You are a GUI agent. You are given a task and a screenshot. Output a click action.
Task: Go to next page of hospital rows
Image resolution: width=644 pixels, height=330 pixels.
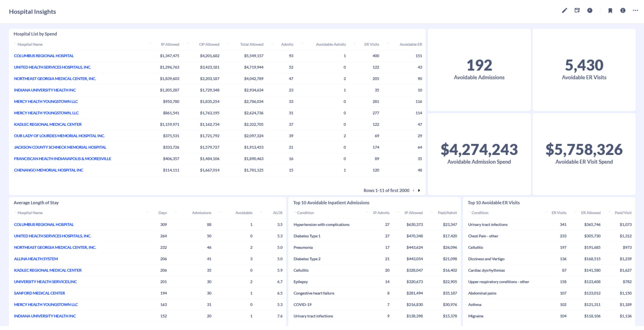point(419,190)
